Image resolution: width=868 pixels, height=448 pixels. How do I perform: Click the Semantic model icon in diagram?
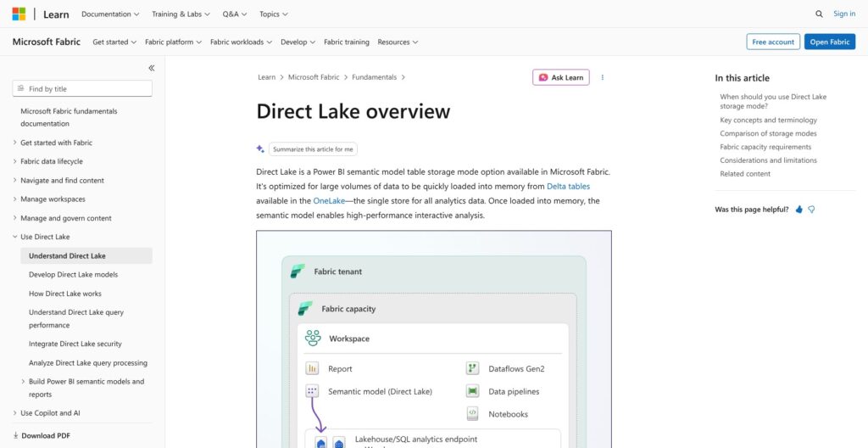point(312,391)
